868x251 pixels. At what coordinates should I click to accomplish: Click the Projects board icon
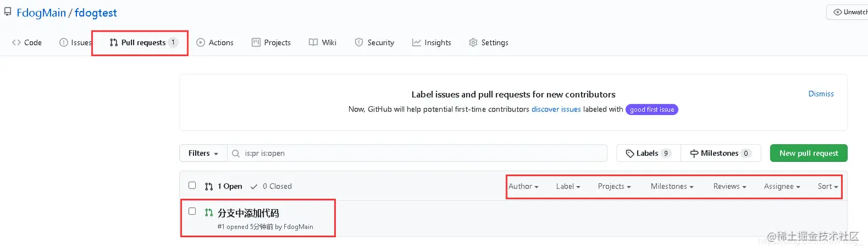coord(256,43)
